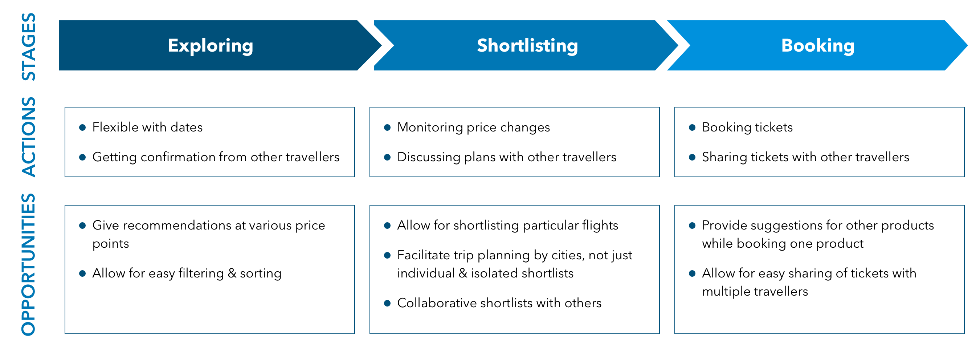Click 'Give recommendations at various price points'
Image resolution: width=980 pixels, height=353 pixels.
pyautogui.click(x=208, y=234)
